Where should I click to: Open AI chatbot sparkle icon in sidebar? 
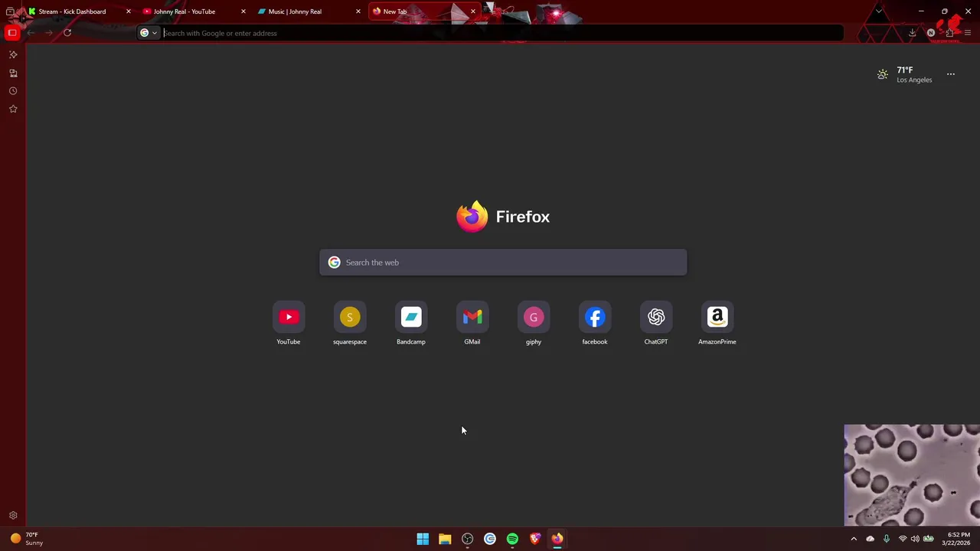(13, 55)
